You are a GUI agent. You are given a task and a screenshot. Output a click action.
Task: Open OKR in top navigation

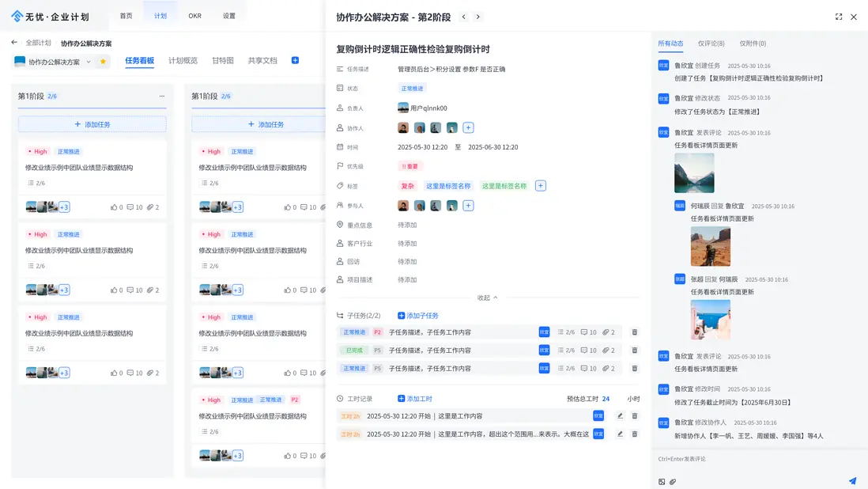click(194, 16)
